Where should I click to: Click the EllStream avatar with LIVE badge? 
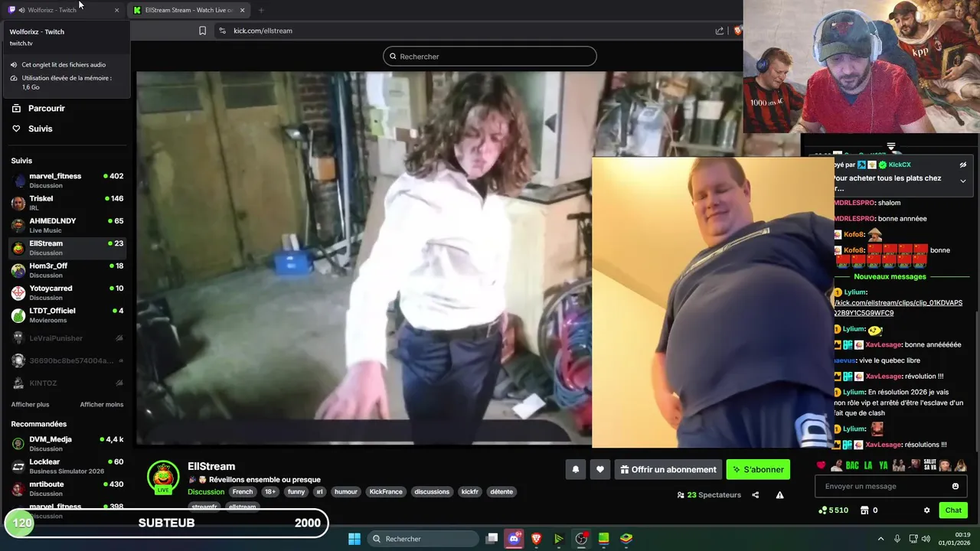pyautogui.click(x=163, y=478)
